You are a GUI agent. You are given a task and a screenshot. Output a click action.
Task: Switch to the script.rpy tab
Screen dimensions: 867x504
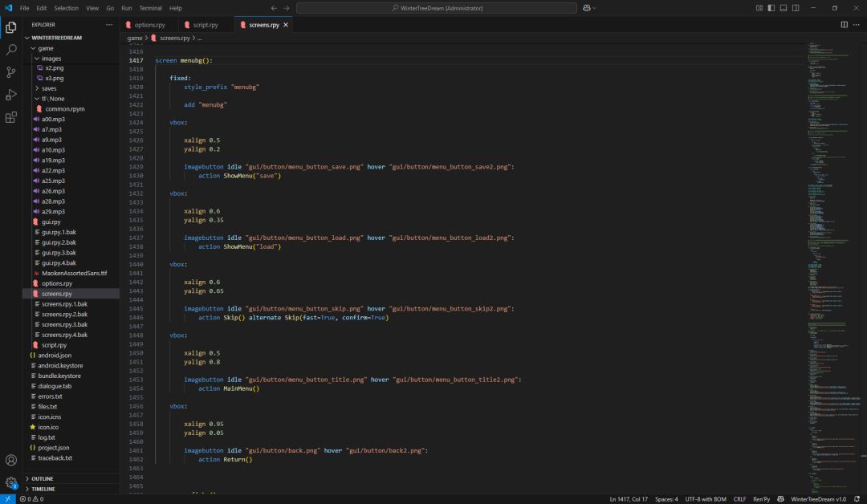pyautogui.click(x=206, y=25)
